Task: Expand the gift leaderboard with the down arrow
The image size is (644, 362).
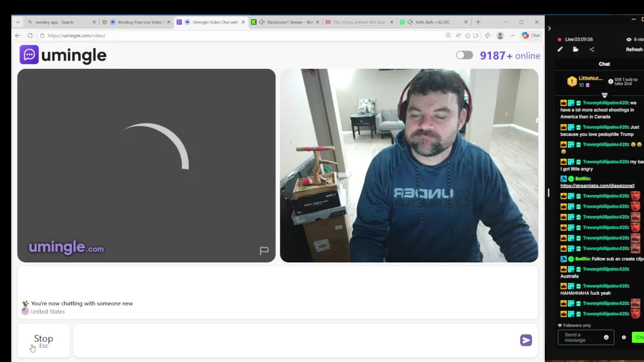Action: pyautogui.click(x=604, y=95)
